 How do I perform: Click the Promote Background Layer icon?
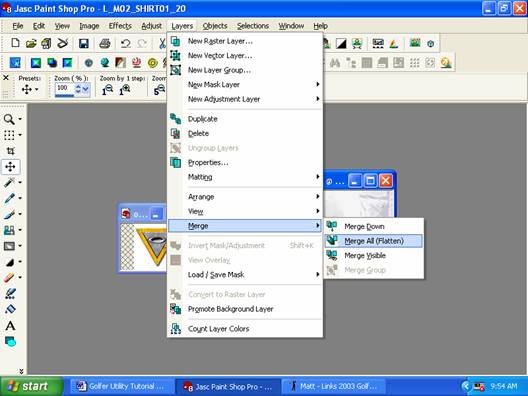tap(175, 309)
